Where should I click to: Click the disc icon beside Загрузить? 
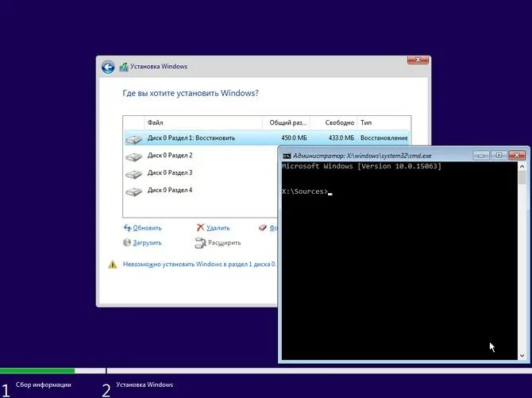(x=127, y=242)
